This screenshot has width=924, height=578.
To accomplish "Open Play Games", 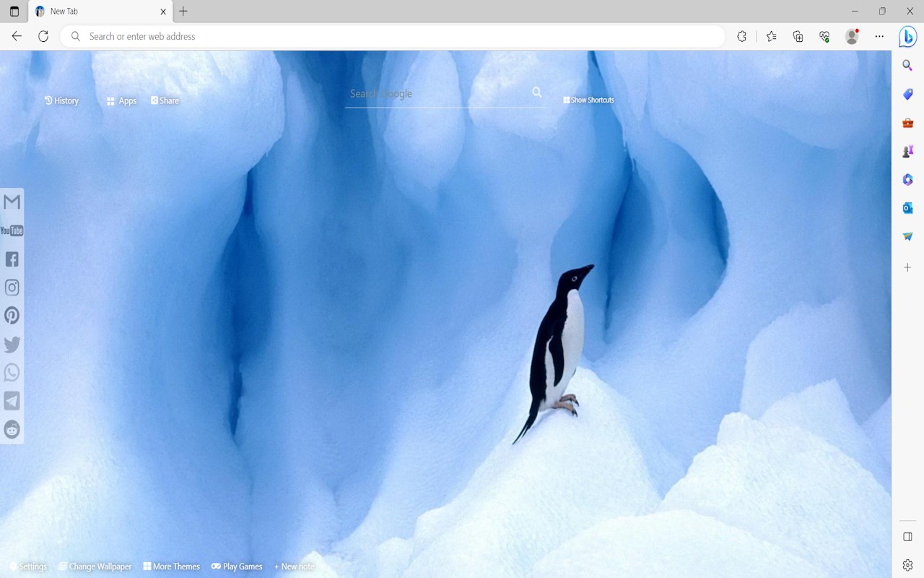I will click(236, 566).
